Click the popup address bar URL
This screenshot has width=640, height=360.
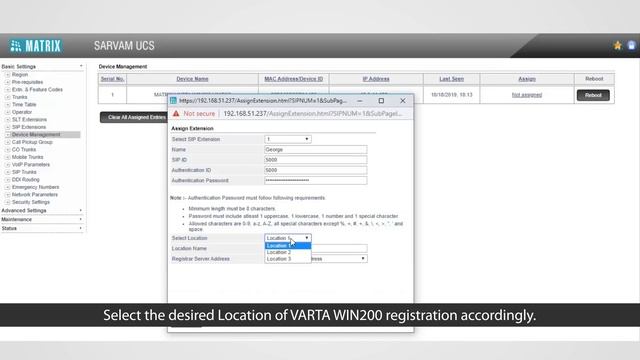point(313,113)
